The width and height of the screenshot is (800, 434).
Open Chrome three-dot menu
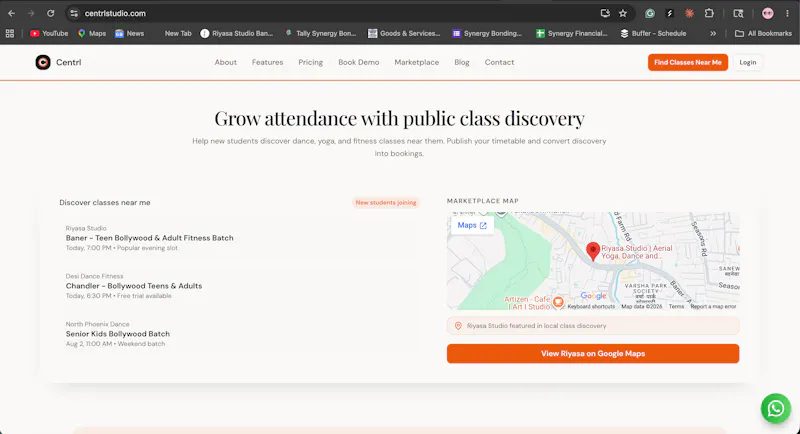pos(787,13)
